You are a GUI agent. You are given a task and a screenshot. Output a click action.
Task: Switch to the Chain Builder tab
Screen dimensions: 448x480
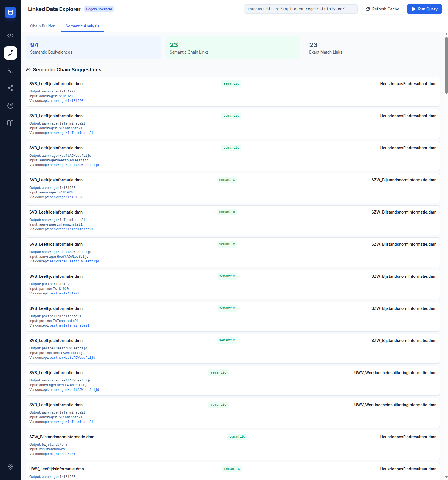42,26
